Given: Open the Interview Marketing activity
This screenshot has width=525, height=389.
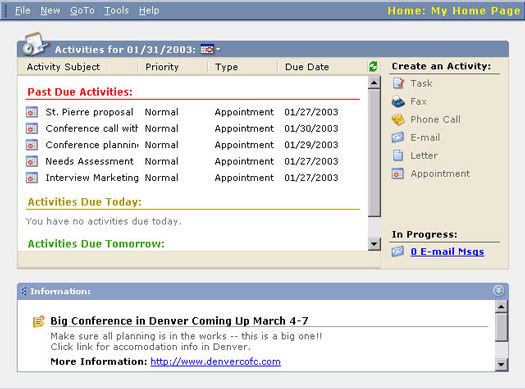Looking at the screenshot, I should (92, 177).
